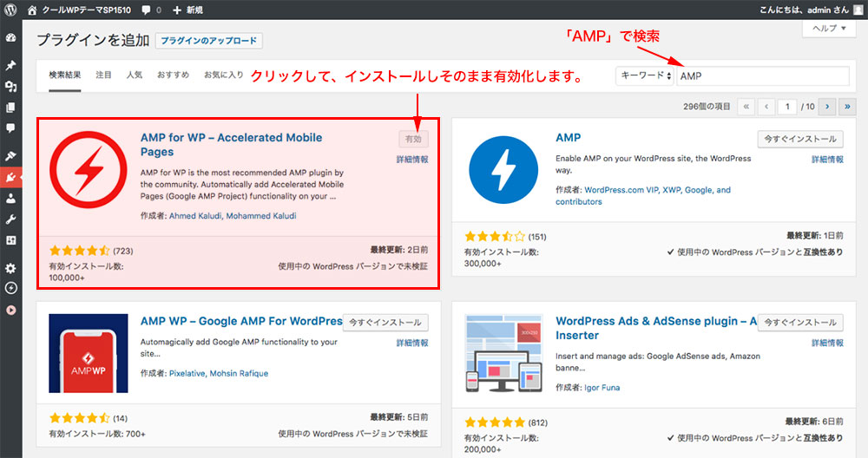Click rating count (812)
868x458 pixels.
point(537,422)
